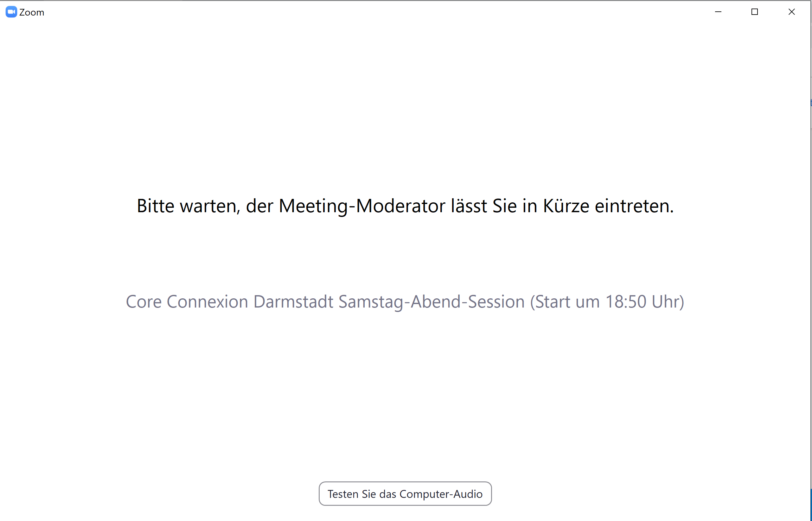
Task: Click the word "Computer-Audio" on the button
Action: [441, 494]
